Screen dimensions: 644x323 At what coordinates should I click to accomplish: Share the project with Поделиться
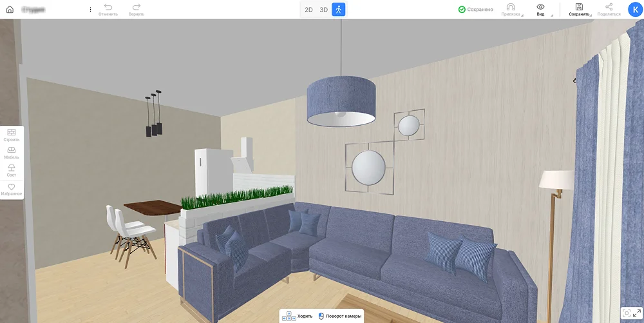point(609,9)
